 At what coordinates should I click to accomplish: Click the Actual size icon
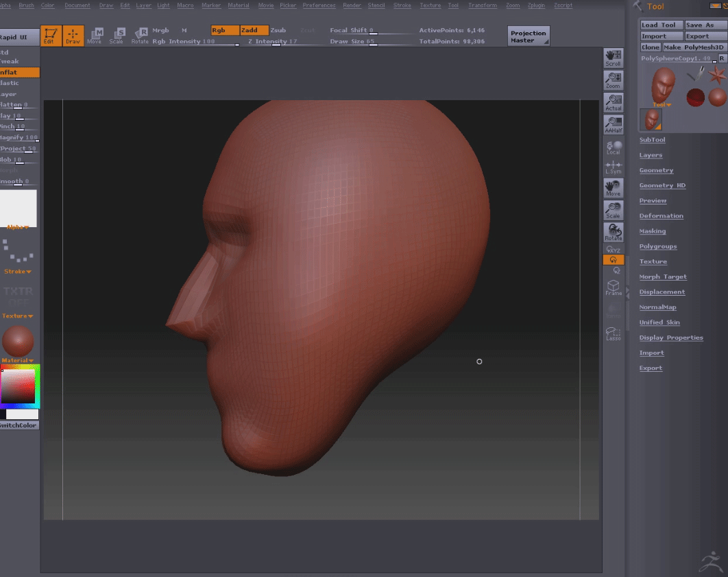[x=613, y=103]
